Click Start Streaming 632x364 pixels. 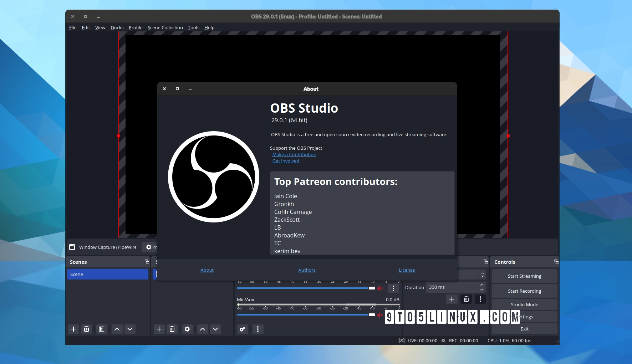(524, 276)
